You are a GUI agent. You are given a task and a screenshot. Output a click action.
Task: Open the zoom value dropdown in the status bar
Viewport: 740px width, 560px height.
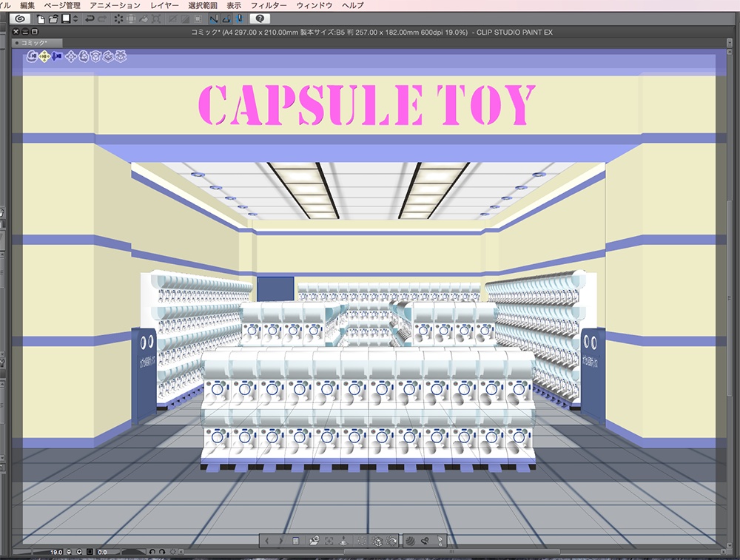[79, 552]
